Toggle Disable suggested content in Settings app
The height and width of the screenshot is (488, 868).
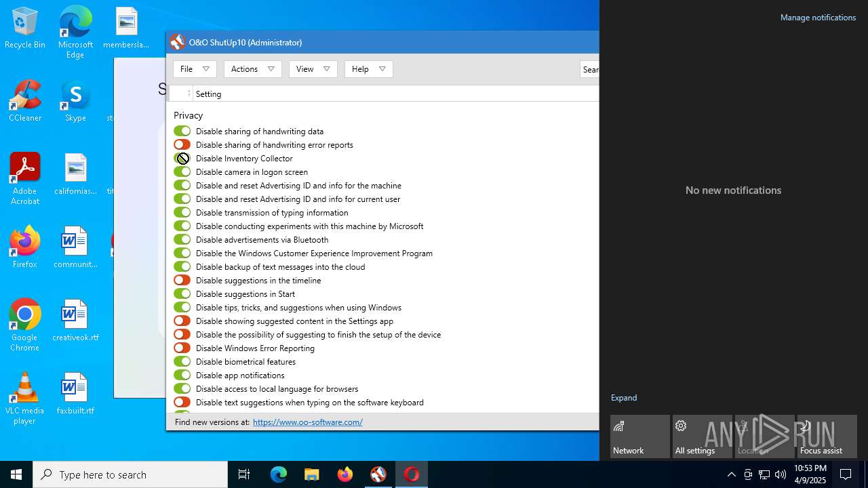pos(182,321)
